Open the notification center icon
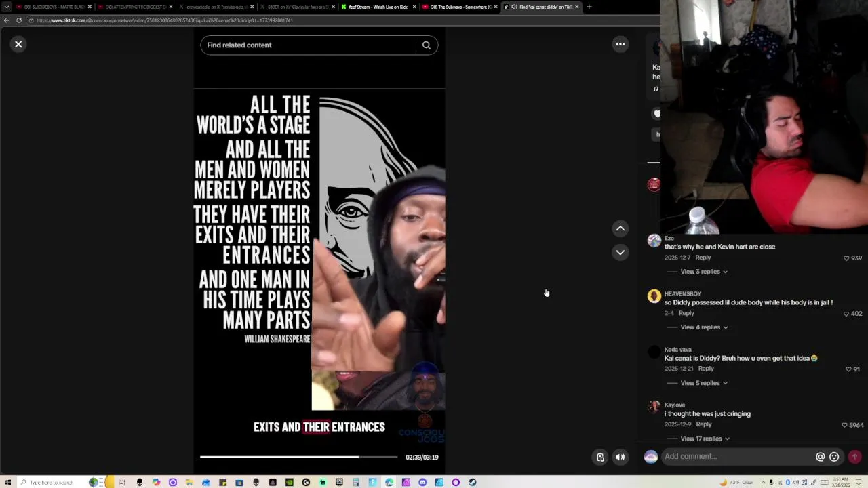This screenshot has height=488, width=868. (x=859, y=482)
